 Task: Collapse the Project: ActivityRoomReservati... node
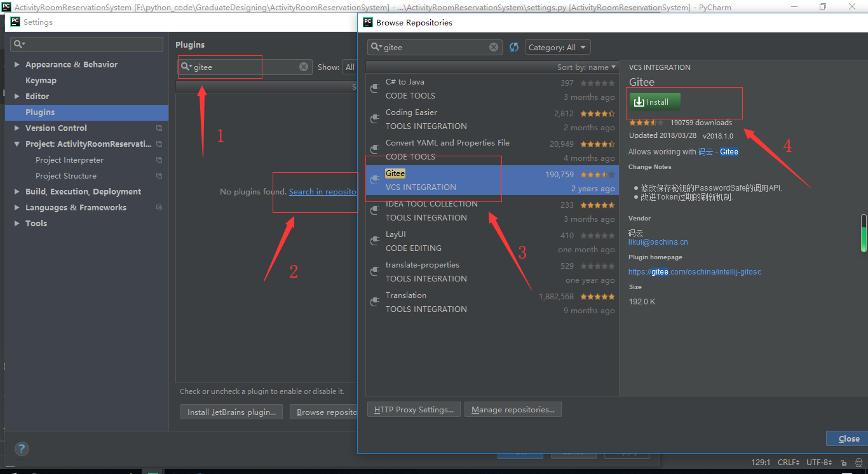pyautogui.click(x=17, y=144)
